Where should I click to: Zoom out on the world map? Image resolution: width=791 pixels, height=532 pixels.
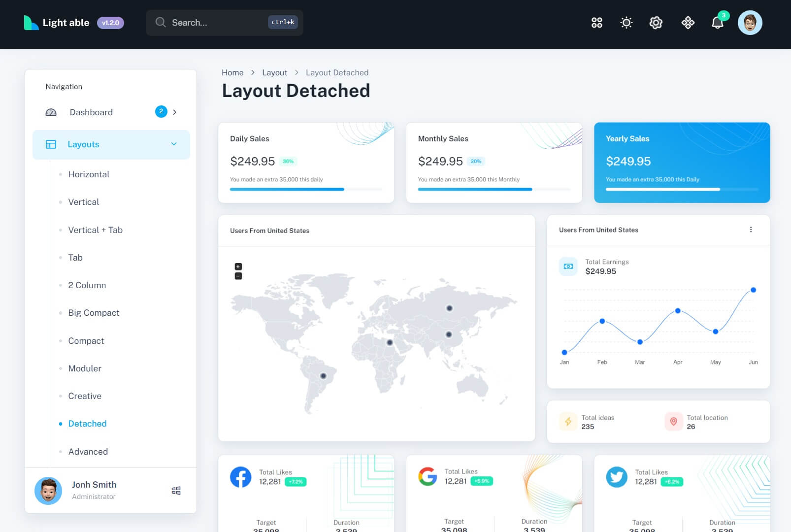[x=238, y=276]
